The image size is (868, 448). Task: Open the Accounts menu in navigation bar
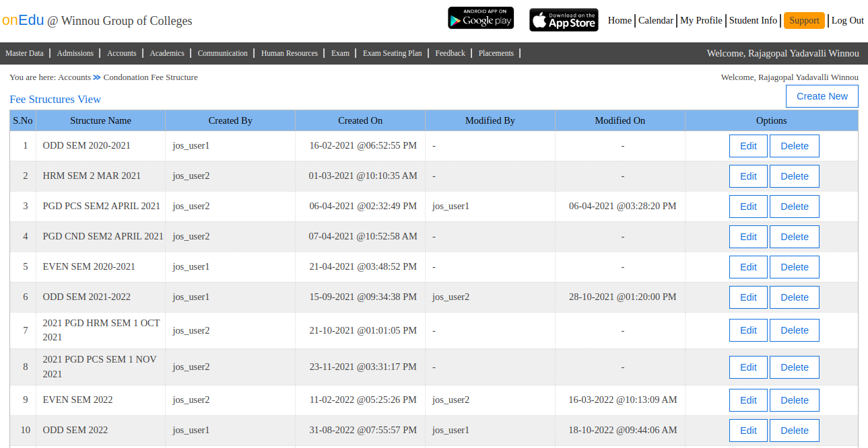tap(121, 53)
